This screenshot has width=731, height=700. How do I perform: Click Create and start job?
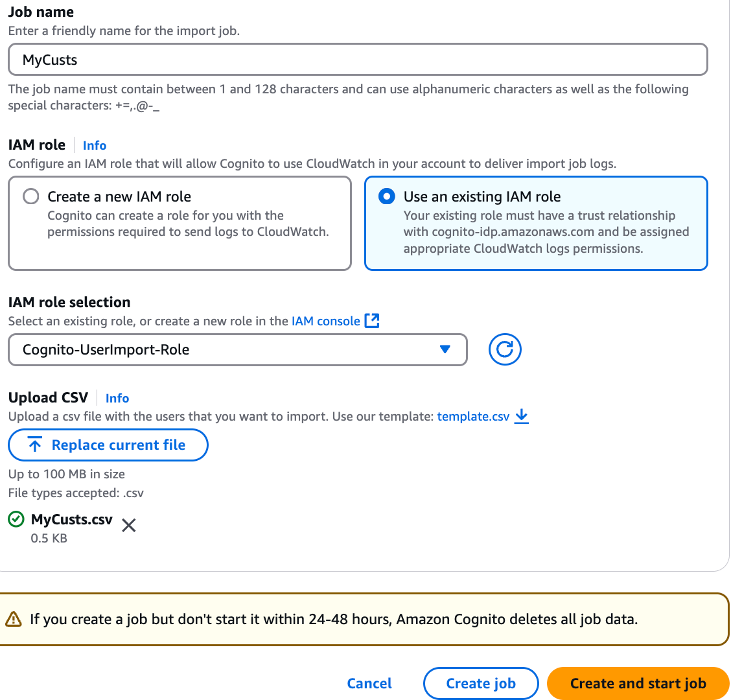click(x=638, y=683)
